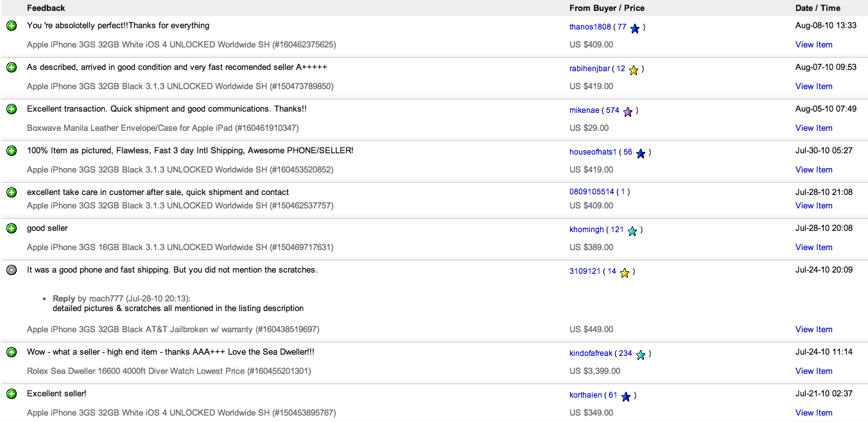
Task: Click gray neutral feedback icon for scratches comment
Action: click(x=12, y=270)
